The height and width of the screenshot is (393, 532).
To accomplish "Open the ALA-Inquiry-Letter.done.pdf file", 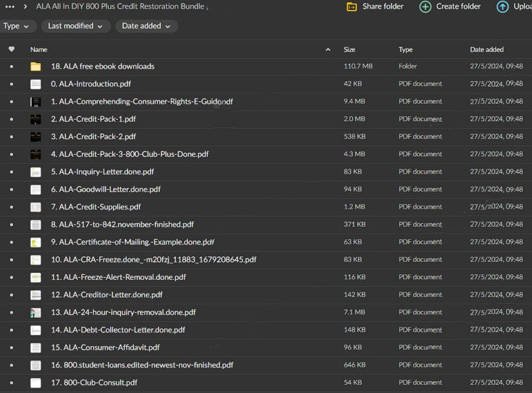I will (102, 172).
